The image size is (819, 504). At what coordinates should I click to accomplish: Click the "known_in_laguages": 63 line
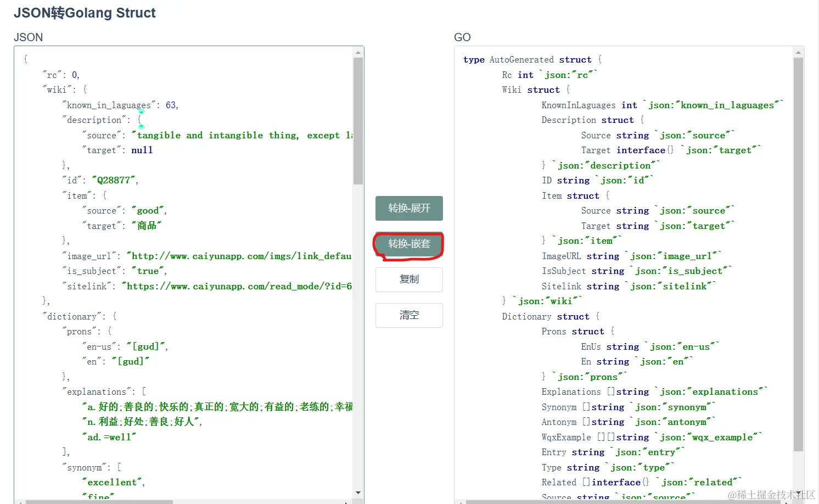120,105
